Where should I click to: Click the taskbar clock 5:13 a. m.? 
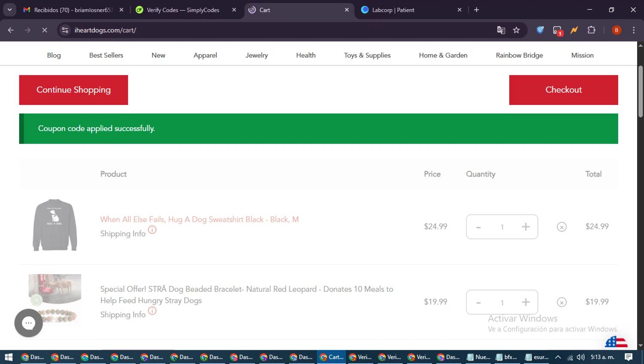tap(602, 357)
